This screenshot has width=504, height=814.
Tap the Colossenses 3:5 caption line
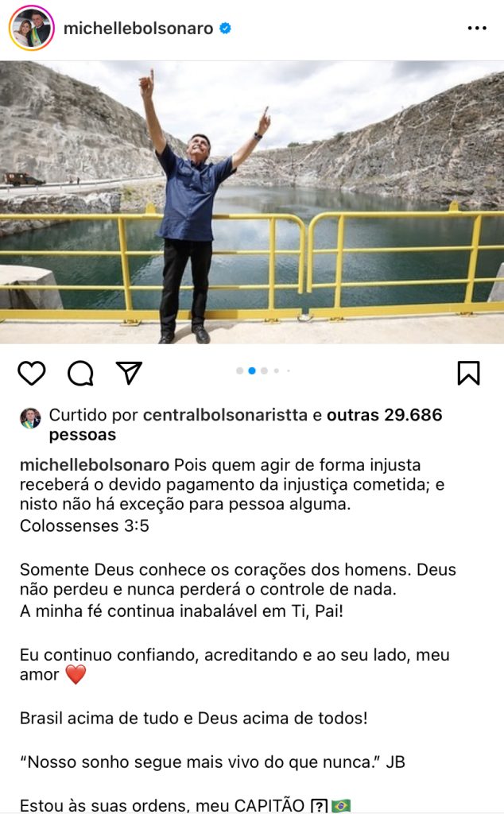click(x=84, y=526)
